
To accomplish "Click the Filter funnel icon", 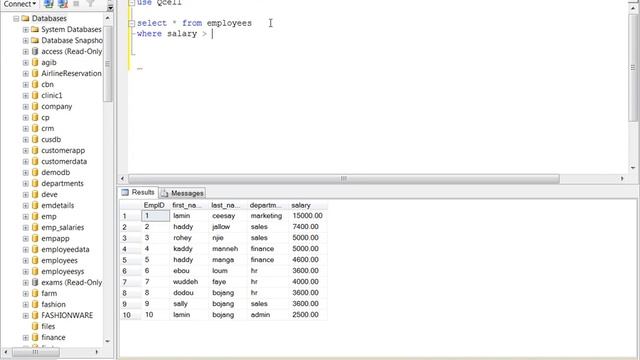I will tap(91, 4).
